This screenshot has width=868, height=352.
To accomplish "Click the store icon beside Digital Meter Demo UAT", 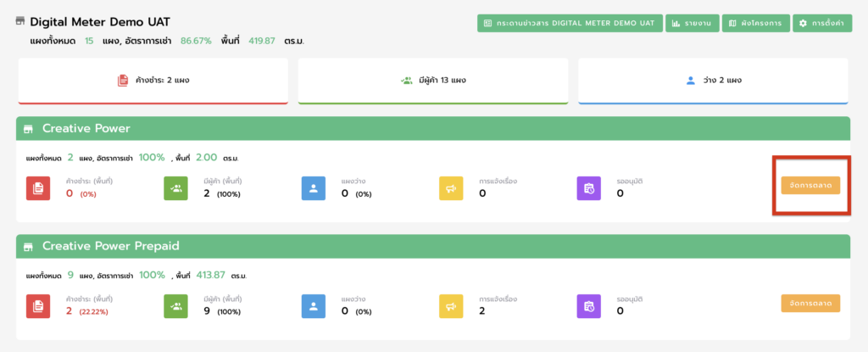I will point(20,20).
